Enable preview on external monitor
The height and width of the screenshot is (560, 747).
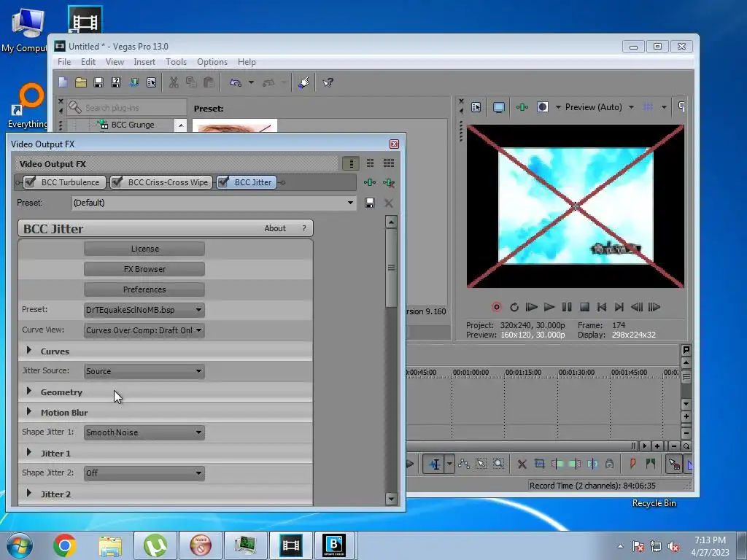499,107
